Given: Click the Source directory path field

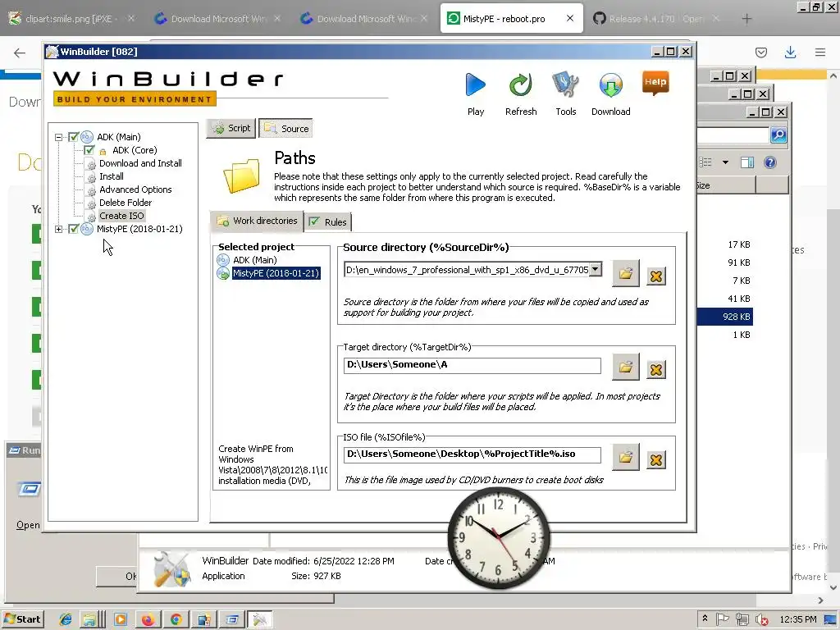Looking at the screenshot, I should [466, 269].
